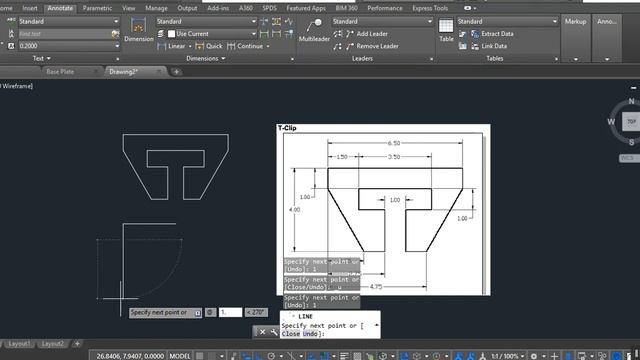
Task: Click the Wireframe visual style label
Action: point(18,86)
